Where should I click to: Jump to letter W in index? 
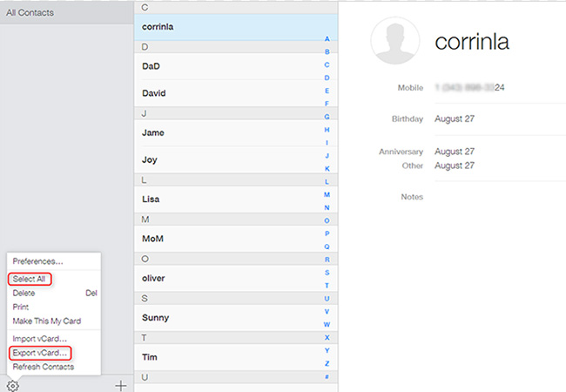point(327,325)
